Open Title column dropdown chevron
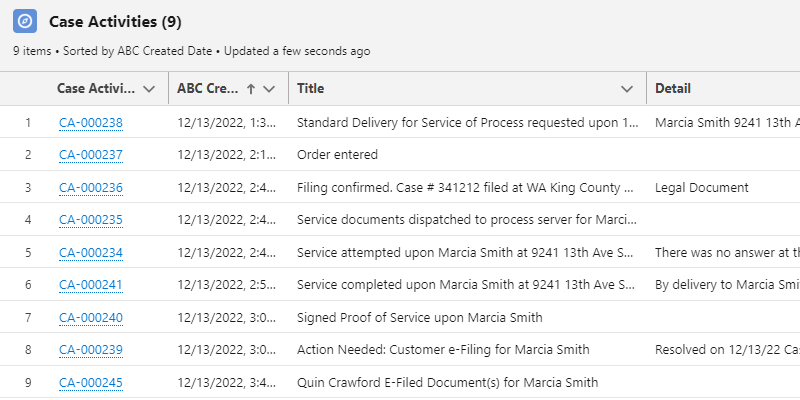The height and width of the screenshot is (400, 800). tap(627, 89)
